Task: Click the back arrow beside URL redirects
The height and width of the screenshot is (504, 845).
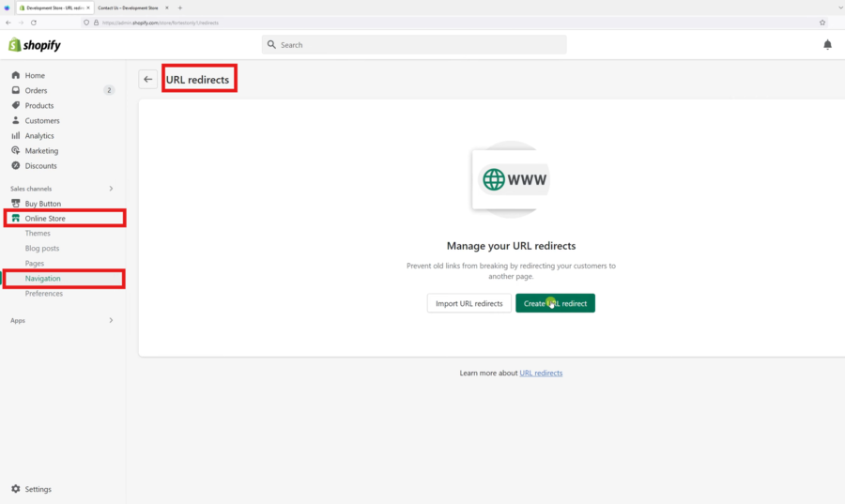Action: click(x=147, y=79)
